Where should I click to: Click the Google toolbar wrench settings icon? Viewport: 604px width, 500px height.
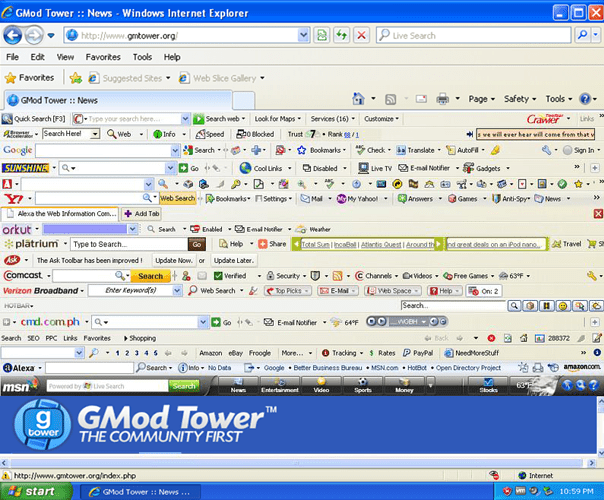(546, 150)
